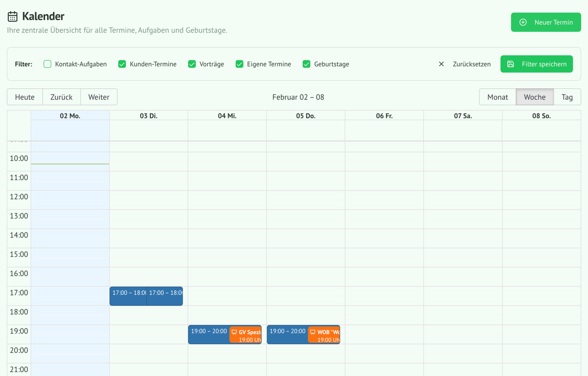Uncheck the Geburtstage filter checkbox
Image resolution: width=588 pixels, height=376 pixels.
pyautogui.click(x=306, y=64)
